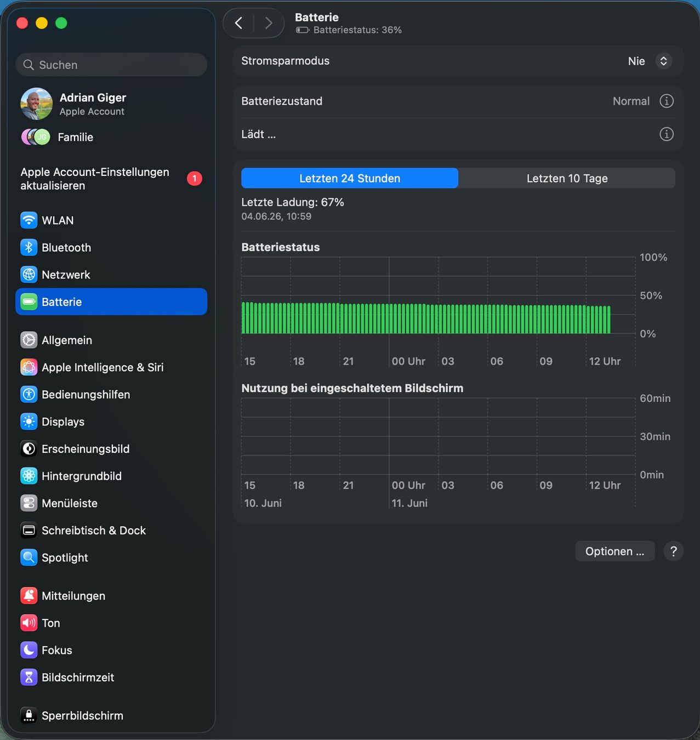The width and height of the screenshot is (700, 740).
Task: Open Netzwerk globe icon
Action: (x=29, y=275)
